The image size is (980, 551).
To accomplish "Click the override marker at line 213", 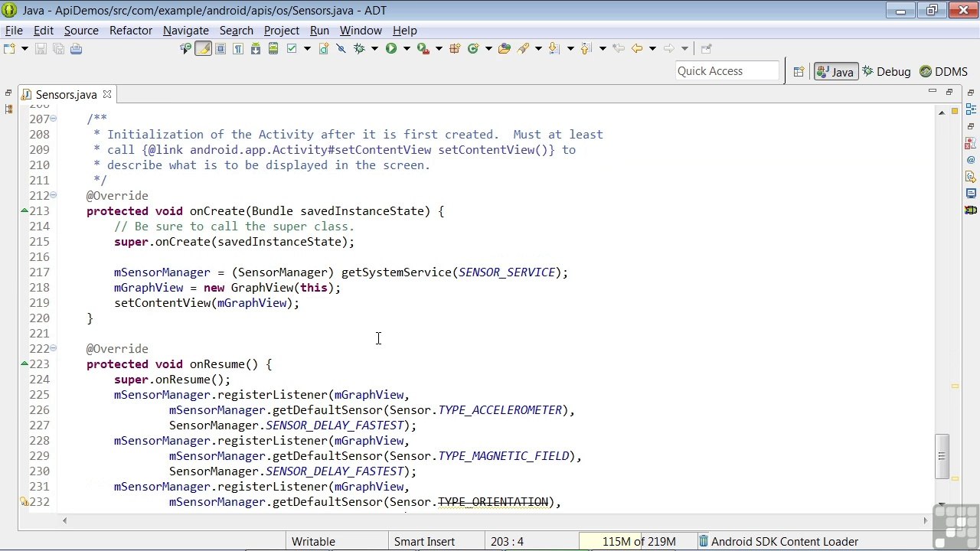I will click(x=24, y=210).
